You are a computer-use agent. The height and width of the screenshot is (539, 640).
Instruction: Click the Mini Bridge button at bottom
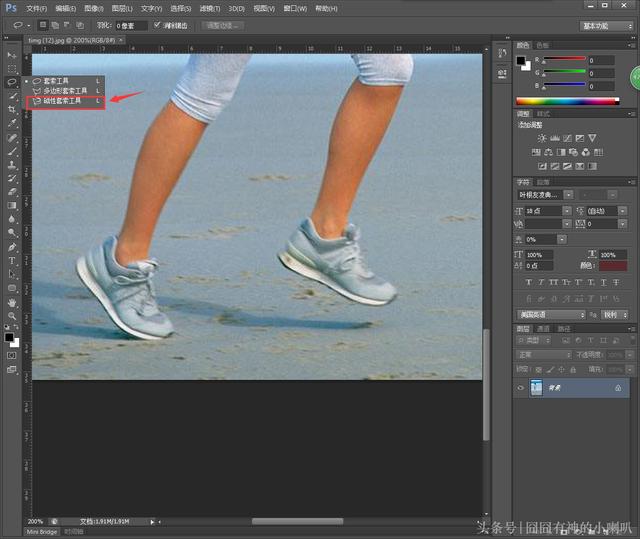pyautogui.click(x=40, y=532)
